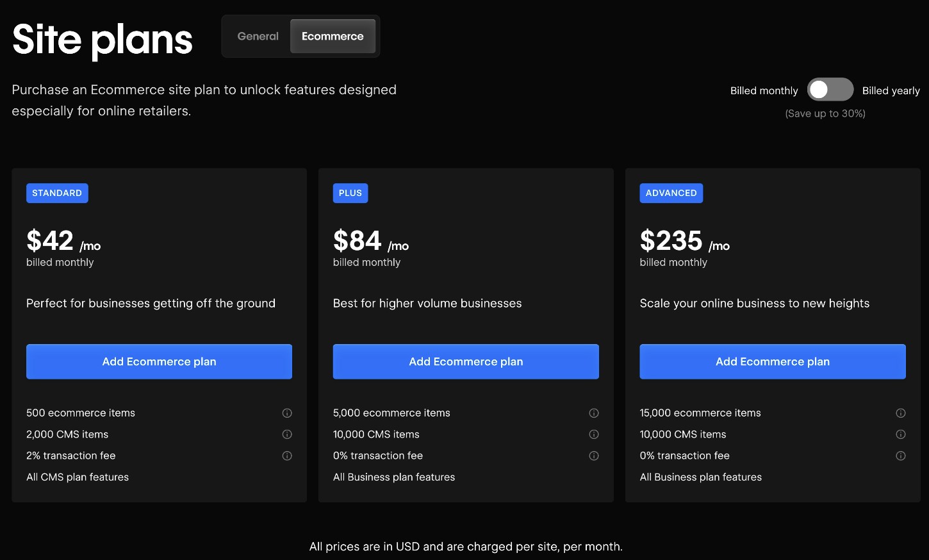
Task: Click the PLUS plan badge
Action: (x=350, y=193)
